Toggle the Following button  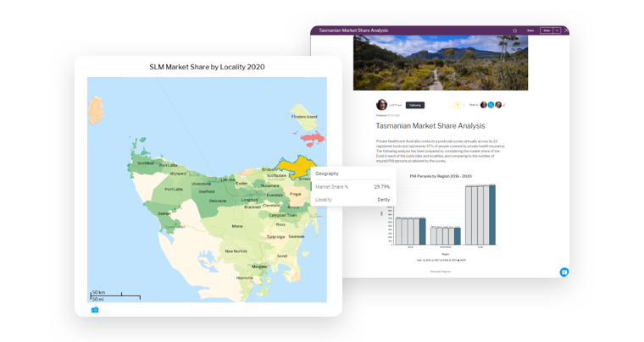click(x=415, y=105)
